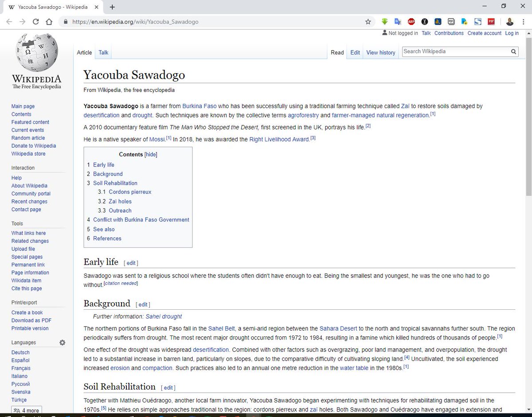Hide the Contents table

click(x=151, y=155)
